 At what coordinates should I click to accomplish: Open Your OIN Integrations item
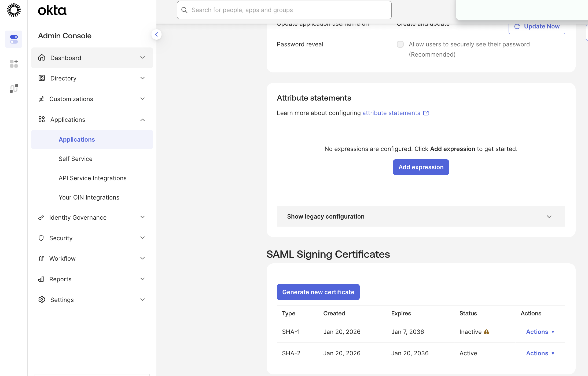92,197
